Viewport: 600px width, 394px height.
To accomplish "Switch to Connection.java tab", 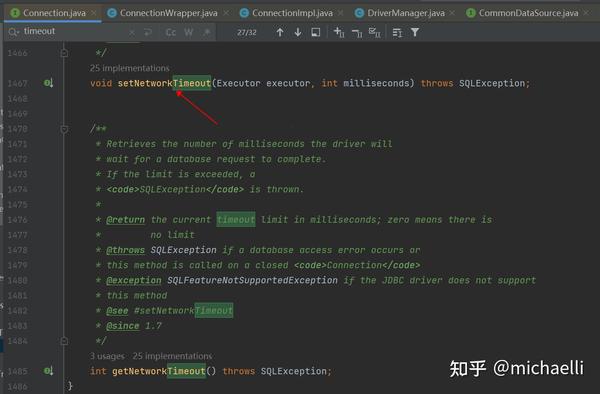I will coord(54,13).
